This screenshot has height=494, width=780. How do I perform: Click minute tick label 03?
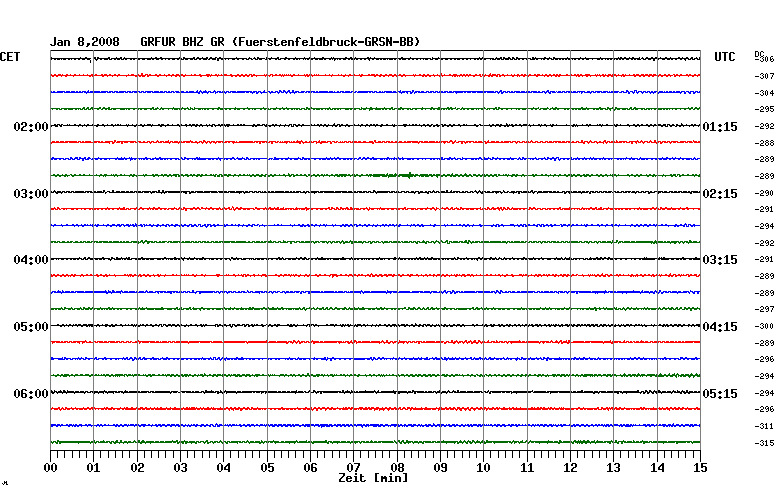click(180, 468)
